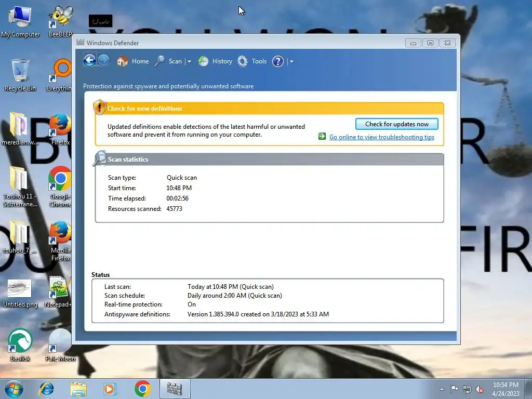Click the Start time value 10:48 PM
This screenshot has width=532, height=399.
click(179, 188)
